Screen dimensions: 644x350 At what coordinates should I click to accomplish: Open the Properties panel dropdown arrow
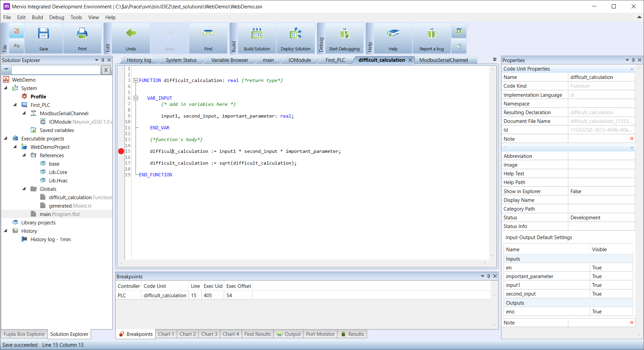(627, 60)
